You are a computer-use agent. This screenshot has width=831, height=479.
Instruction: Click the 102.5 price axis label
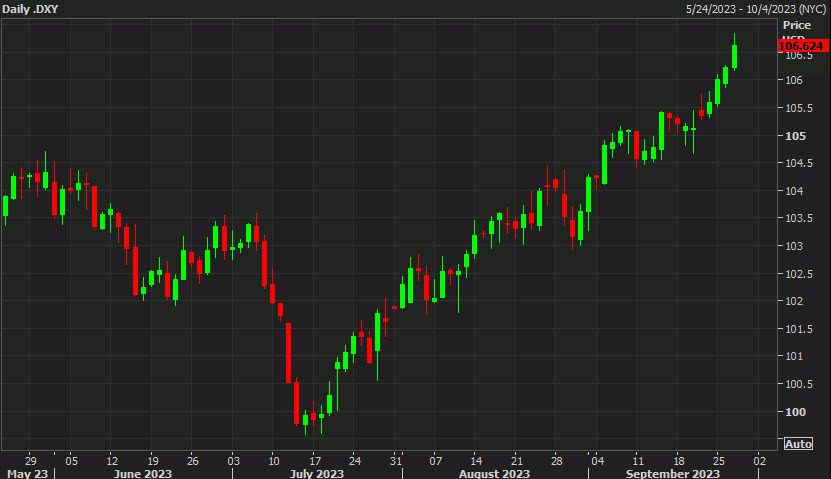(x=798, y=274)
